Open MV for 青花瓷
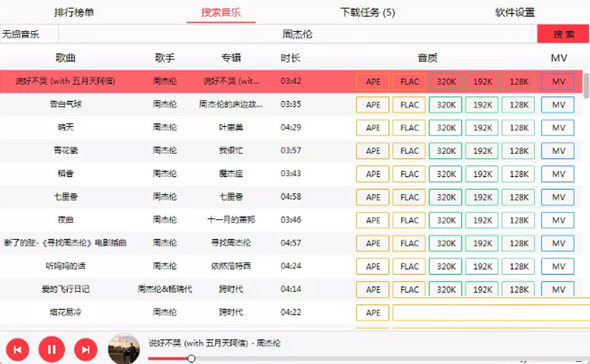The width and height of the screenshot is (590, 364). (x=558, y=151)
